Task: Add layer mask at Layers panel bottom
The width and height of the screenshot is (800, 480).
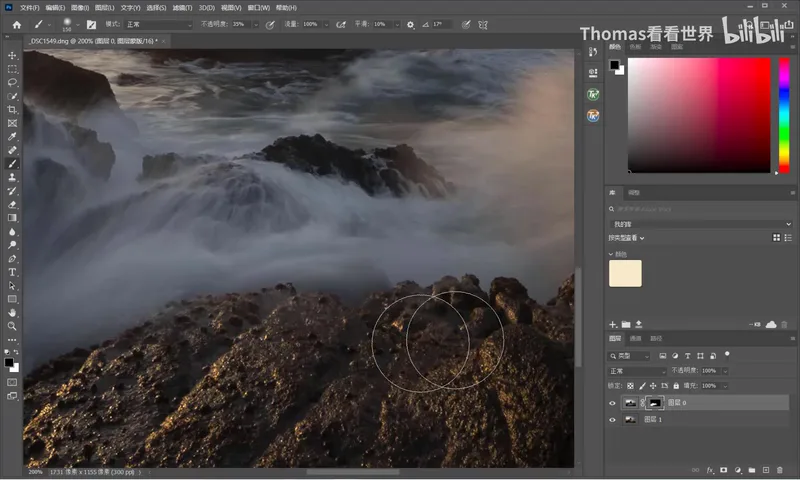Action: click(x=723, y=470)
